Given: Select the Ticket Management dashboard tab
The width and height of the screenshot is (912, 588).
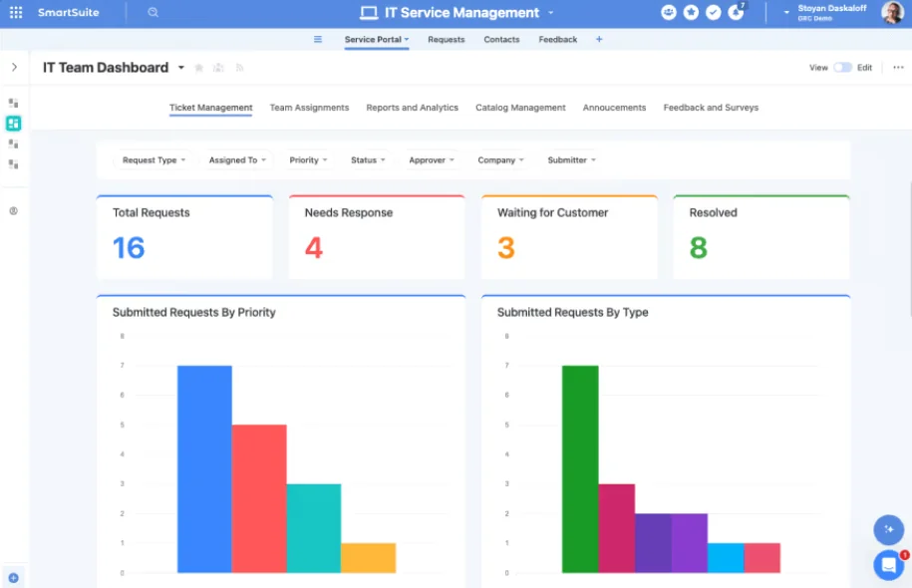Looking at the screenshot, I should click(x=210, y=108).
